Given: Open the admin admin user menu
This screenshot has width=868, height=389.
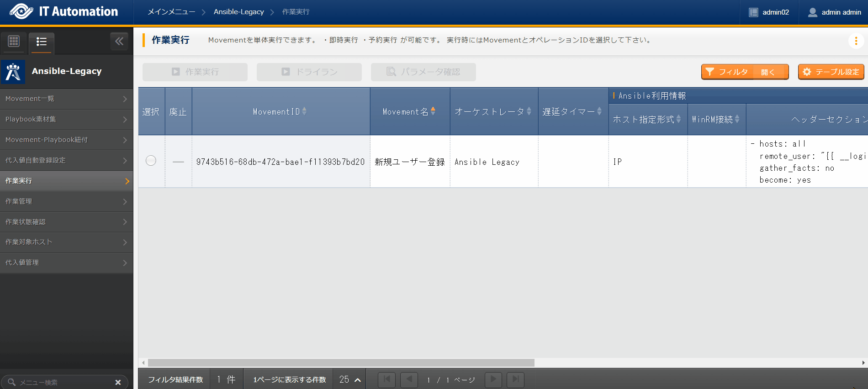Looking at the screenshot, I should pyautogui.click(x=834, y=12).
